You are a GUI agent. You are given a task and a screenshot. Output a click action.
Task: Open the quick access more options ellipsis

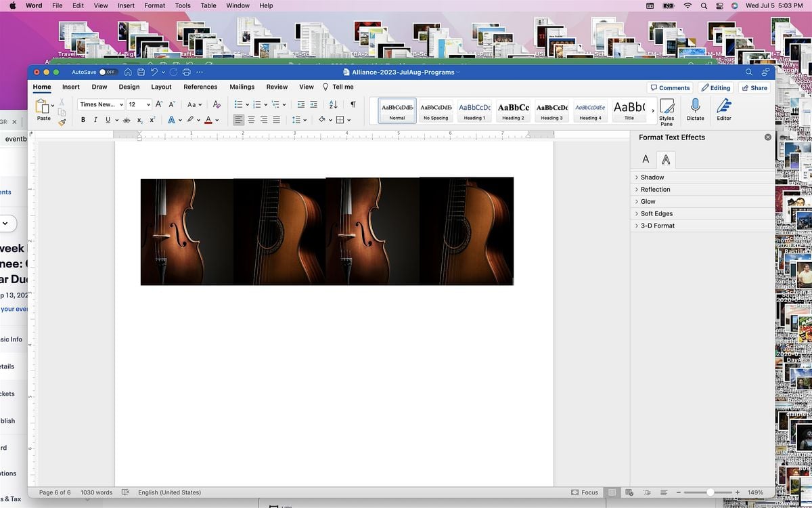point(200,72)
